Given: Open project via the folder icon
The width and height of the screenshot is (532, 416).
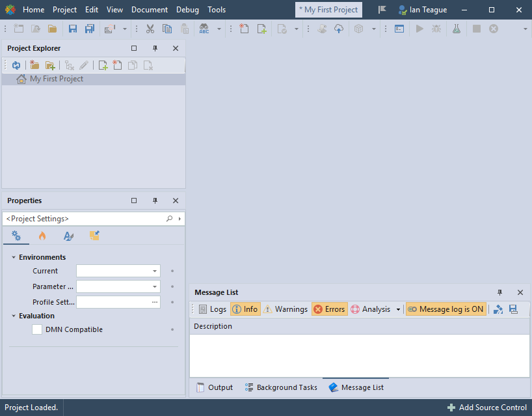Looking at the screenshot, I should coord(52,29).
